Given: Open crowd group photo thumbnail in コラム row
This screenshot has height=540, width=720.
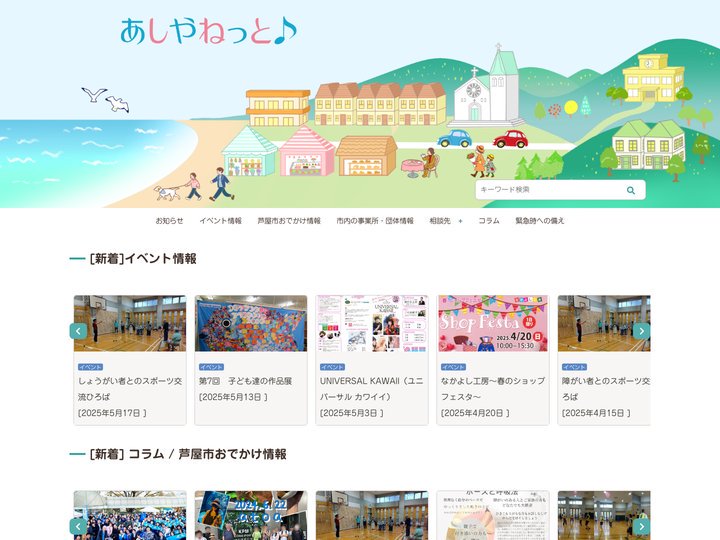Looking at the screenshot, I should 130,515.
